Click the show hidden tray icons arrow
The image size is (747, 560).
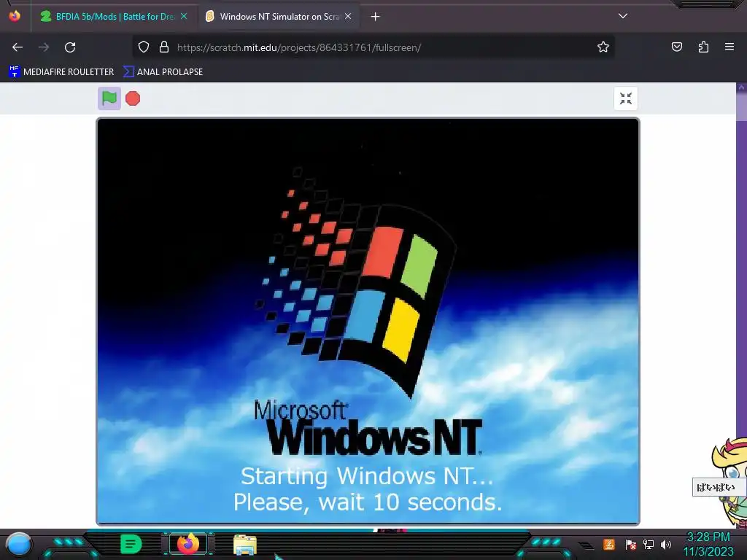coord(587,545)
